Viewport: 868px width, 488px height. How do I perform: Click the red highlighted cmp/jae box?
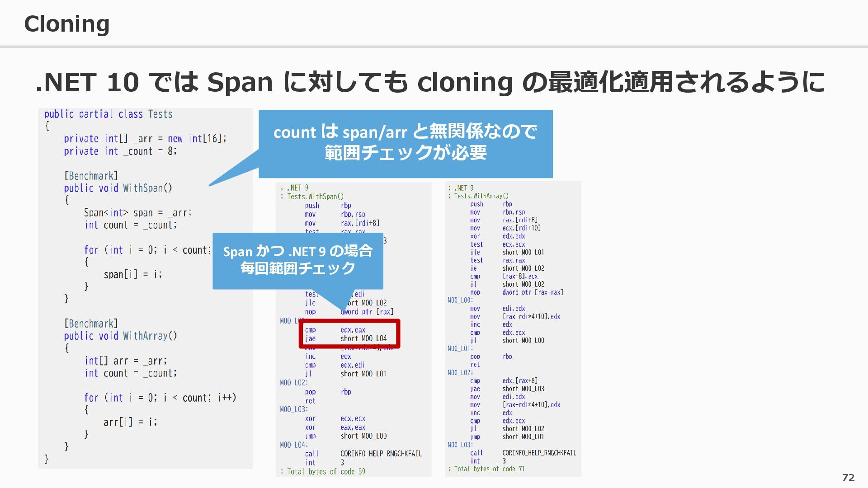349,334
